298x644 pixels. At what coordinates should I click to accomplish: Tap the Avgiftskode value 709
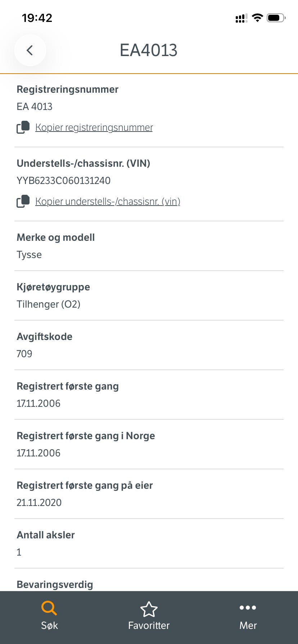[24, 354]
